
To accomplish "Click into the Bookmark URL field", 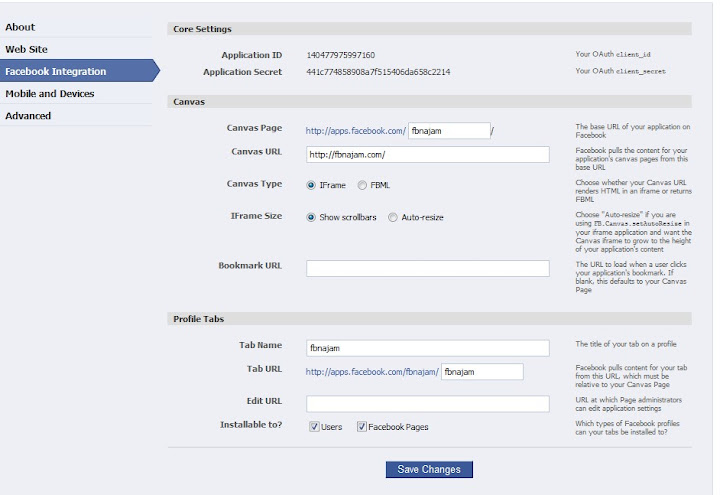I will [x=427, y=268].
